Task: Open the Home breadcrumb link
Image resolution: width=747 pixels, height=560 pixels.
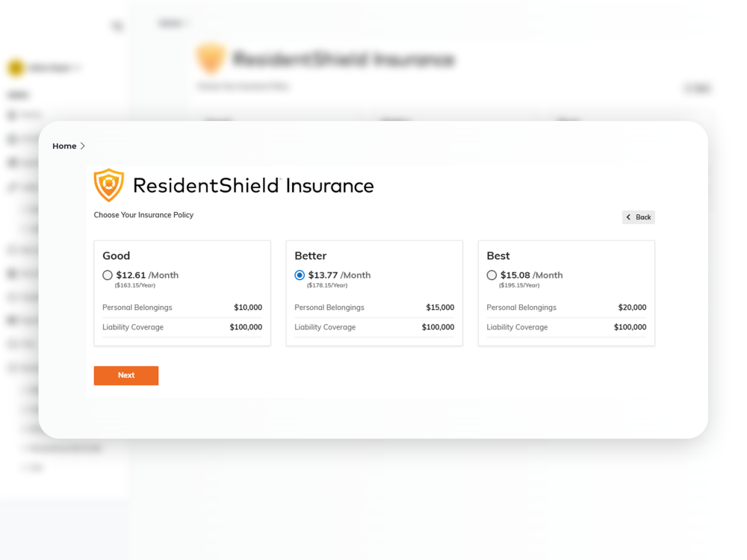Action: click(63, 146)
